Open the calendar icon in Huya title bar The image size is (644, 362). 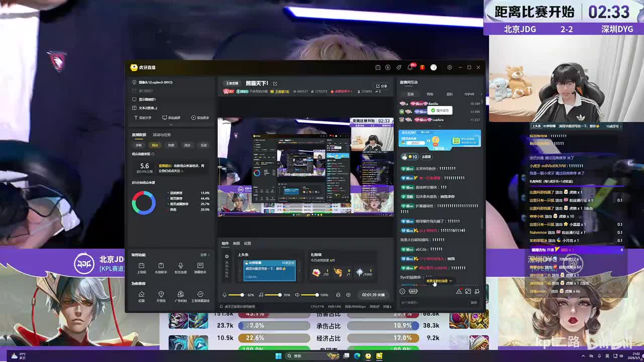coord(378,67)
